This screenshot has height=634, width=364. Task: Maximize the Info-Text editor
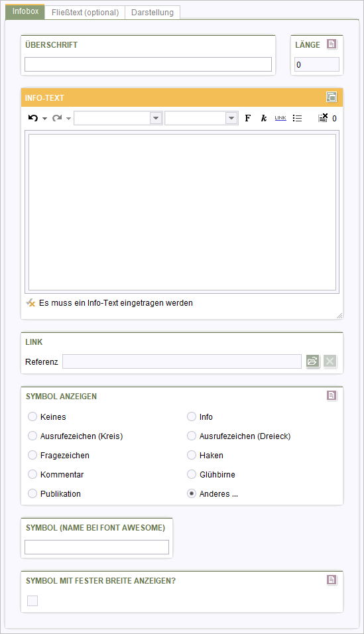pyautogui.click(x=332, y=97)
